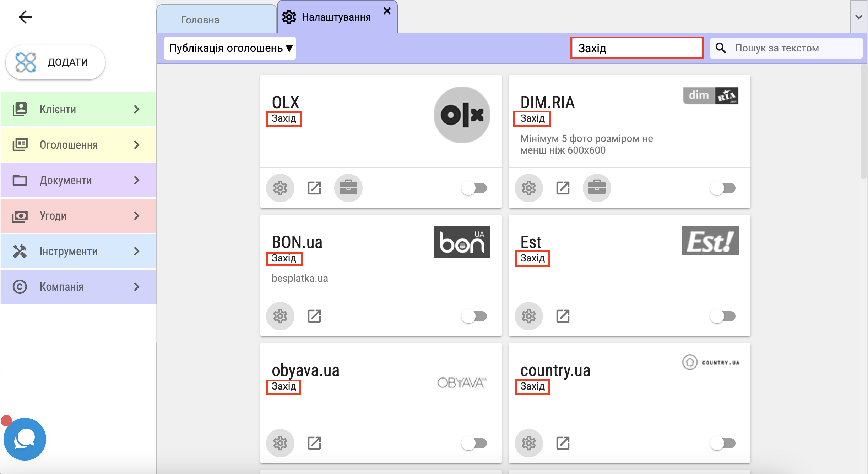Open the Угоди sidebar section

(x=78, y=216)
